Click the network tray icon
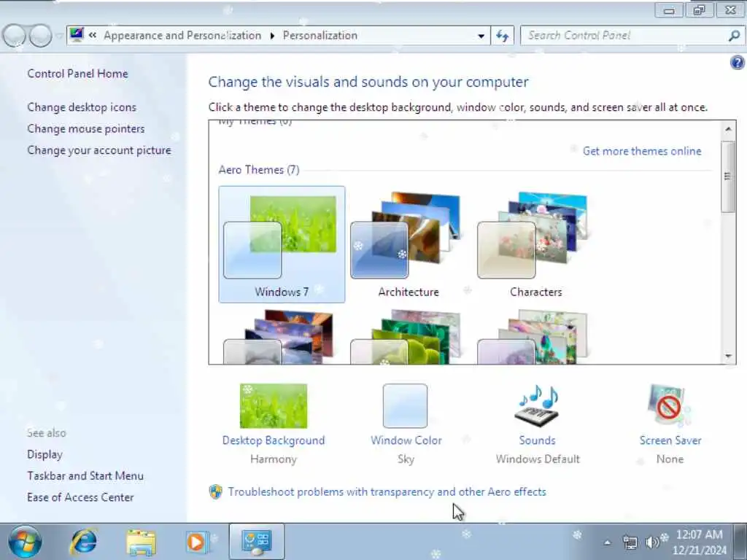Viewport: 747px width, 560px height. coord(630,542)
